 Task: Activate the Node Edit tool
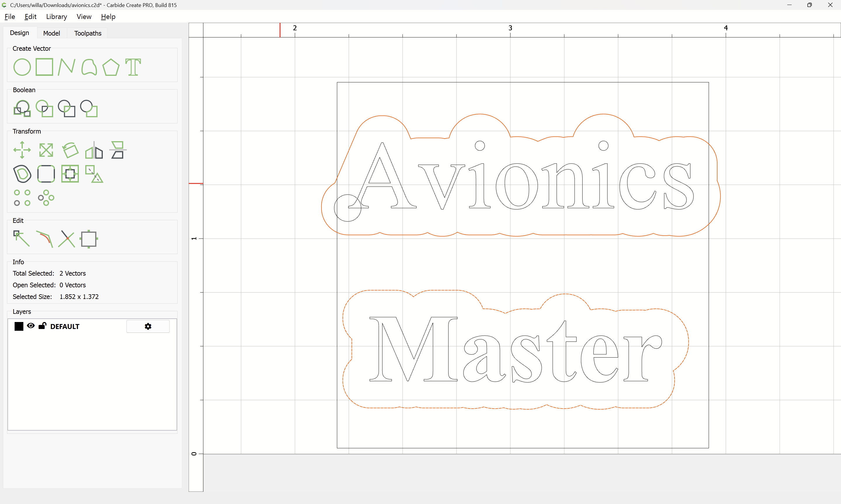pyautogui.click(x=22, y=239)
